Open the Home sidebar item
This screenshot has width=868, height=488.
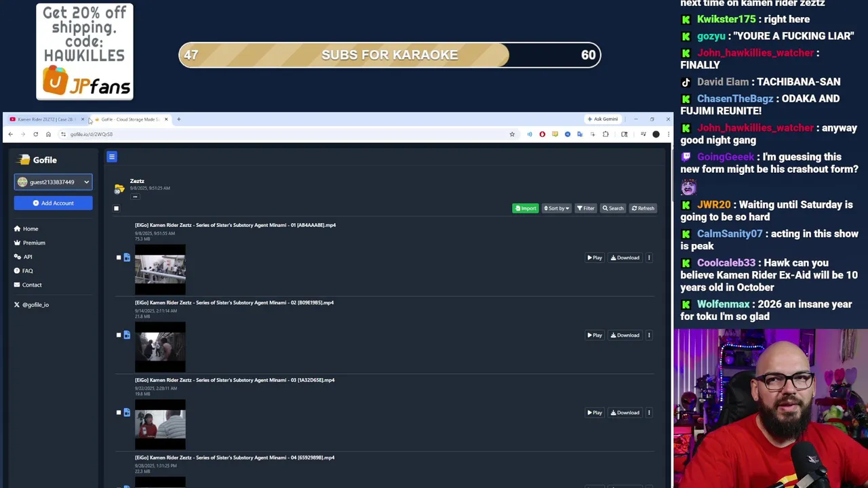[x=26, y=228]
